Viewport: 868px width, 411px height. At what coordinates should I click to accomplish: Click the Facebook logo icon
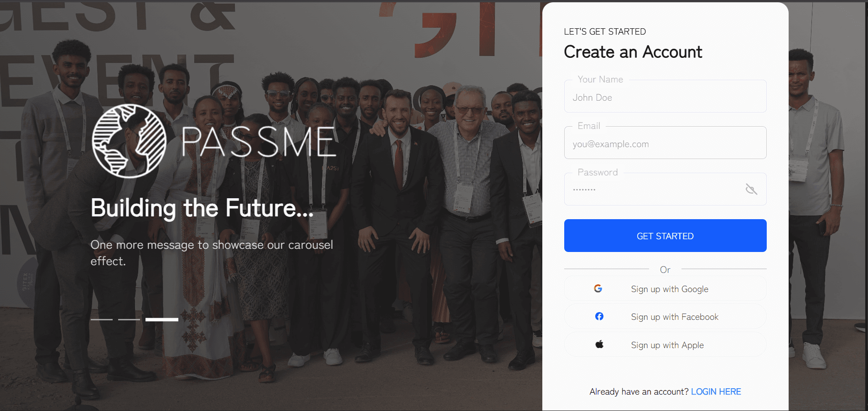[599, 316]
